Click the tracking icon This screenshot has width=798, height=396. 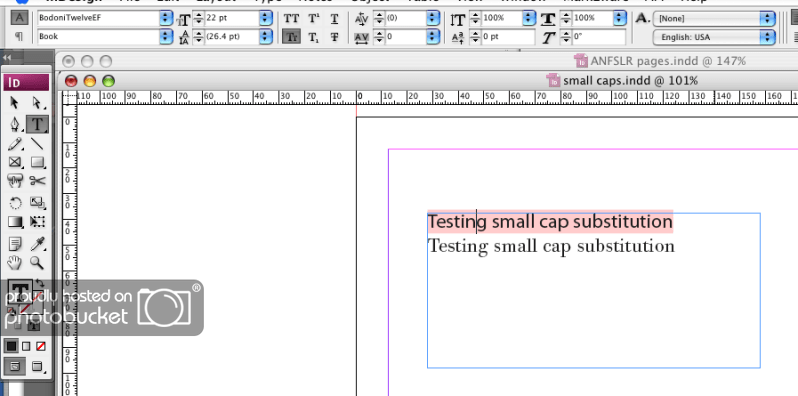[x=361, y=37]
